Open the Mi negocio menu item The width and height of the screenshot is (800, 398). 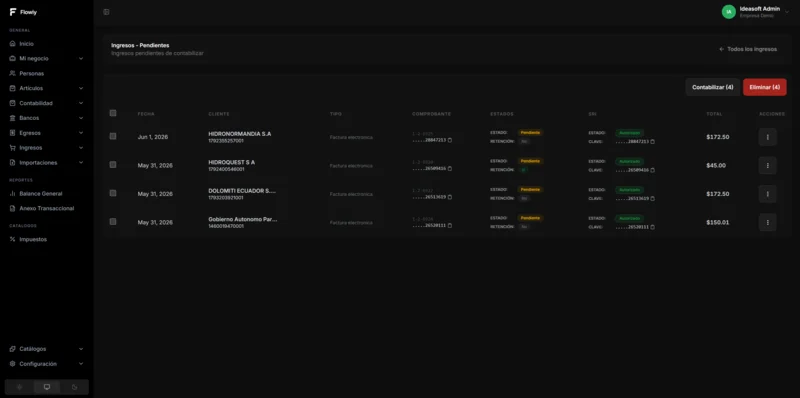[46, 59]
